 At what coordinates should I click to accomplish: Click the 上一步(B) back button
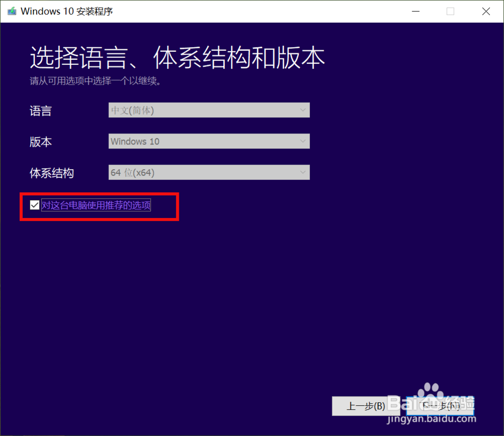click(366, 406)
